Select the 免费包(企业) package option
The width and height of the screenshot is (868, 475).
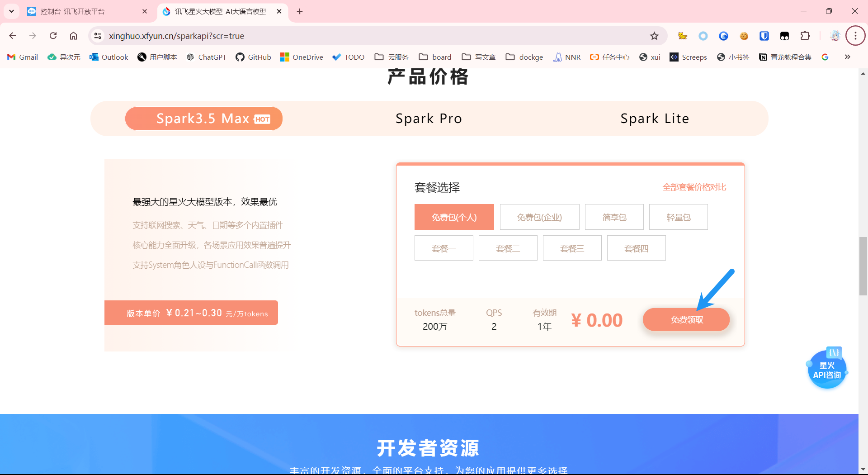coord(539,217)
